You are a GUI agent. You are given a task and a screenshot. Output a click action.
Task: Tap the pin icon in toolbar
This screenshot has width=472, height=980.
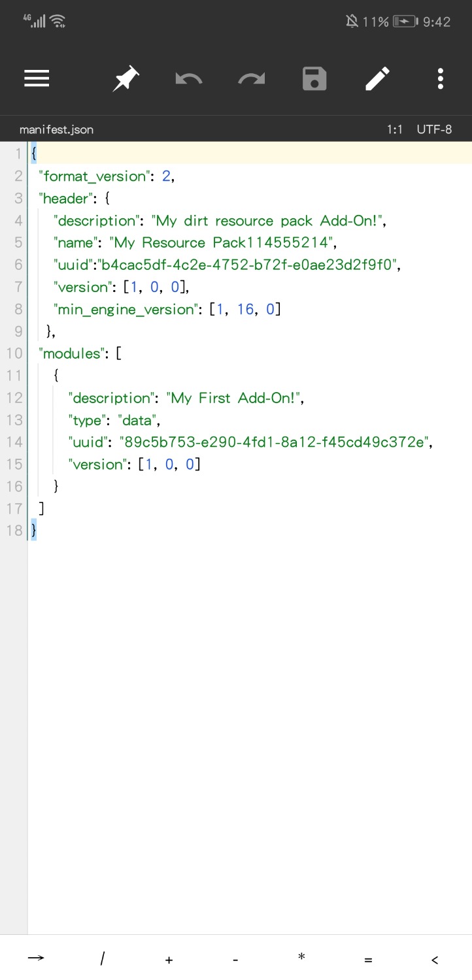[126, 79]
